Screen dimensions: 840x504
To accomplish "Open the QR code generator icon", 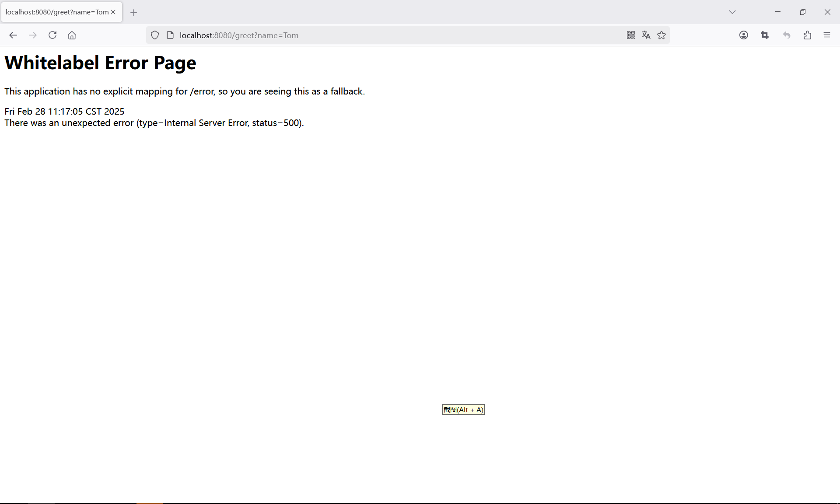I will click(630, 35).
